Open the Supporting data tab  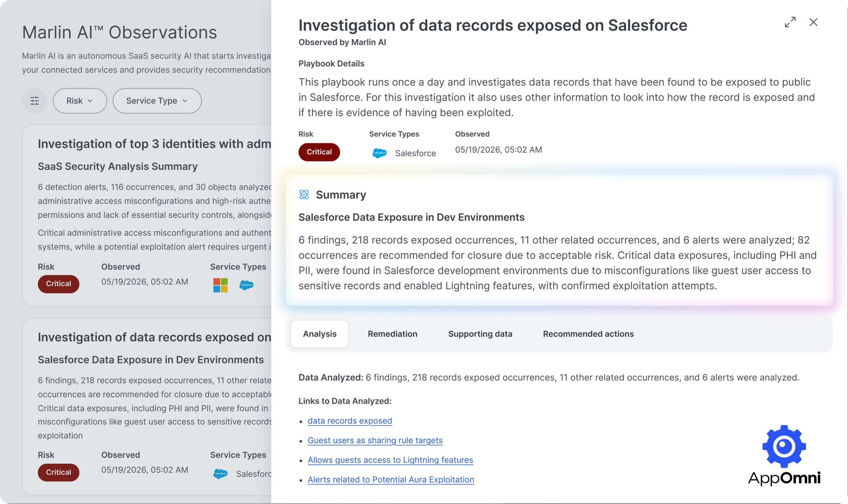tap(480, 334)
